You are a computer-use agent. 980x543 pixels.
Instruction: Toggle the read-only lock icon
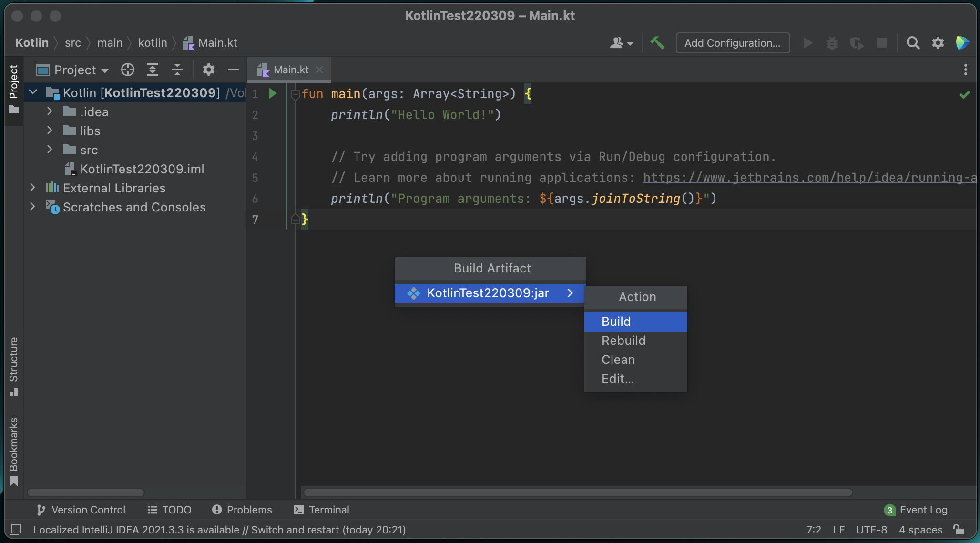pyautogui.click(x=959, y=529)
